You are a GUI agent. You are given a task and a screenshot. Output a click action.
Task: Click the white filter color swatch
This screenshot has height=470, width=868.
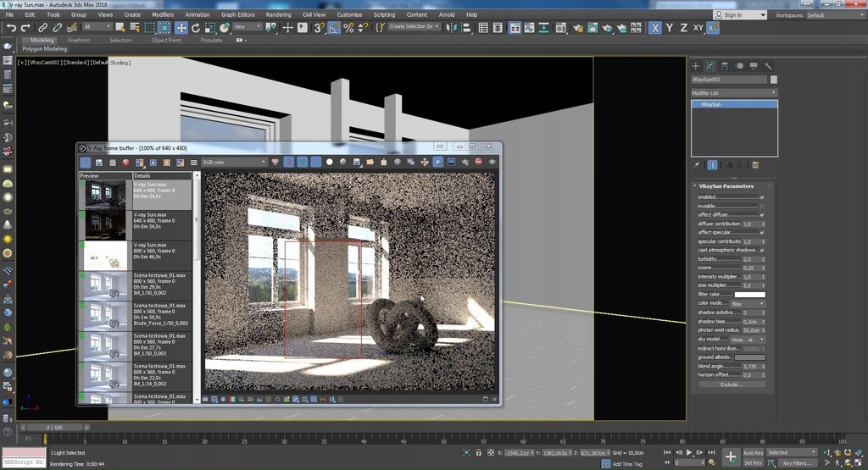coord(749,294)
